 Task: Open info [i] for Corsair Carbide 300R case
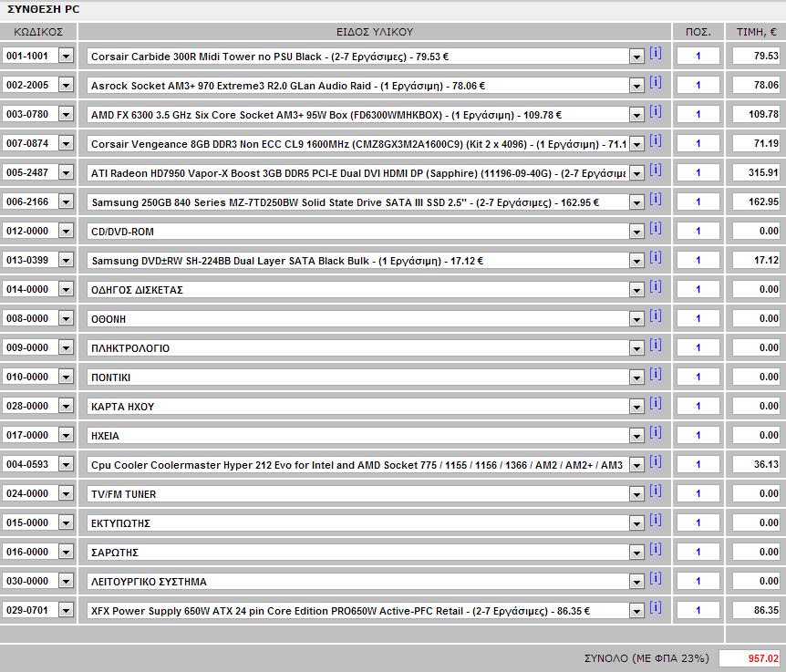656,53
